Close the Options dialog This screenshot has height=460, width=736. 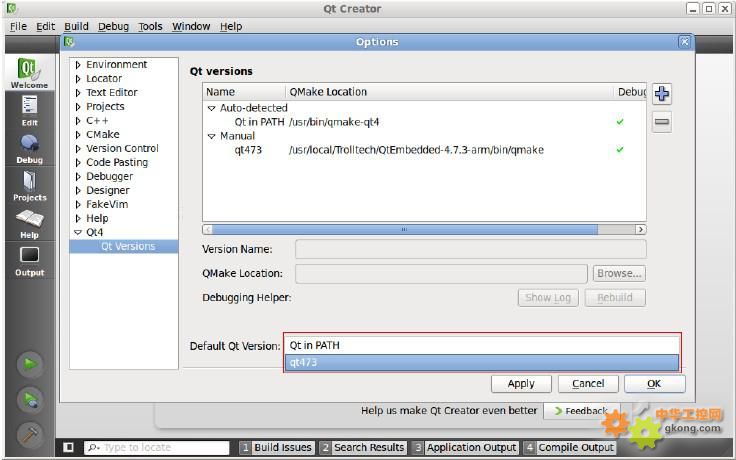pos(684,42)
